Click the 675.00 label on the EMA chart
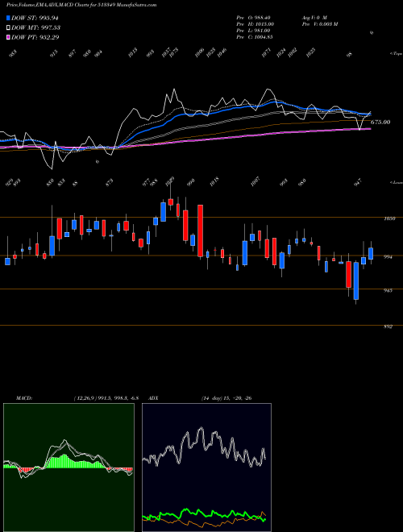403x532 pixels. click(x=380, y=123)
